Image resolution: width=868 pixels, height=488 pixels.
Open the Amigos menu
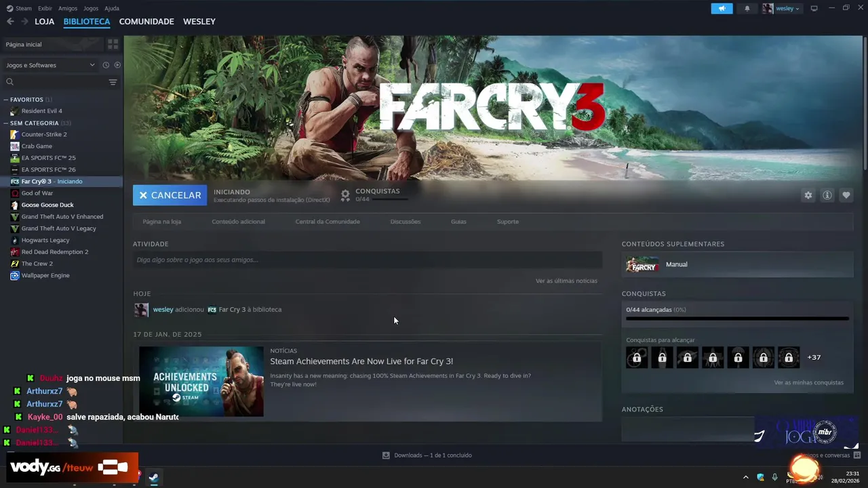point(68,8)
